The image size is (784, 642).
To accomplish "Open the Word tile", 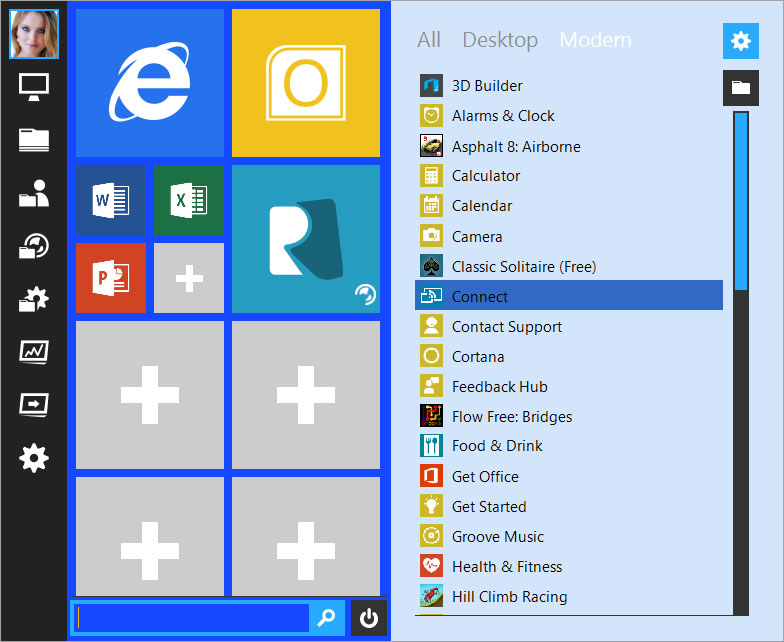I will pyautogui.click(x=111, y=200).
